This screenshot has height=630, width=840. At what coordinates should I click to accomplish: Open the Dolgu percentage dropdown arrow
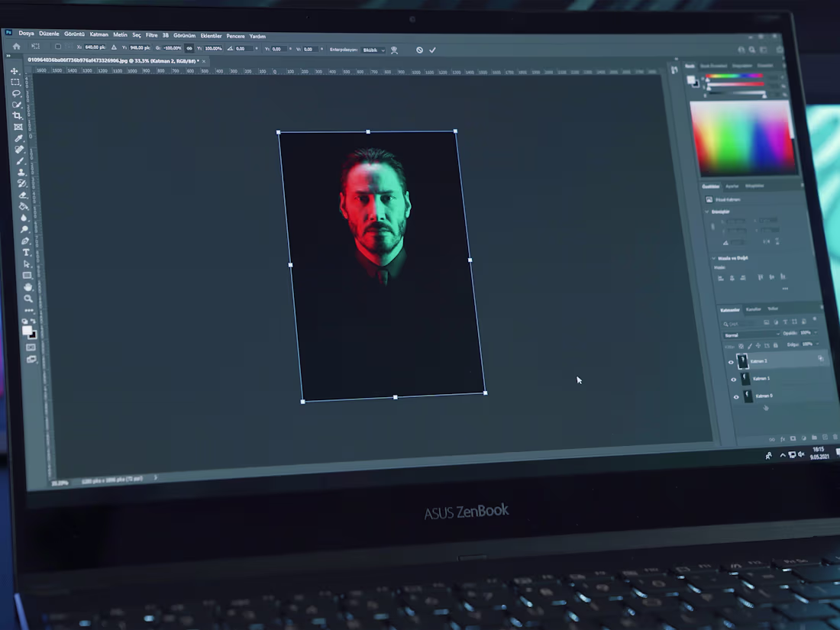pos(818,344)
